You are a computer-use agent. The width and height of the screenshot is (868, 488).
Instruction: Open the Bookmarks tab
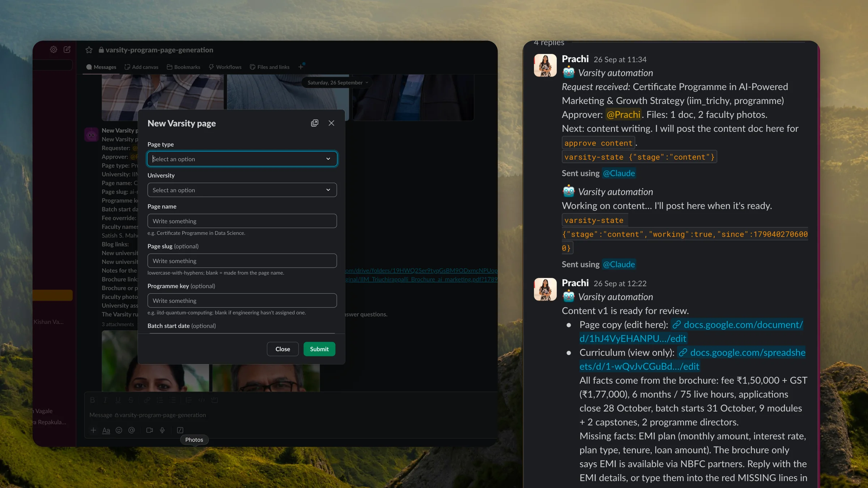(183, 67)
